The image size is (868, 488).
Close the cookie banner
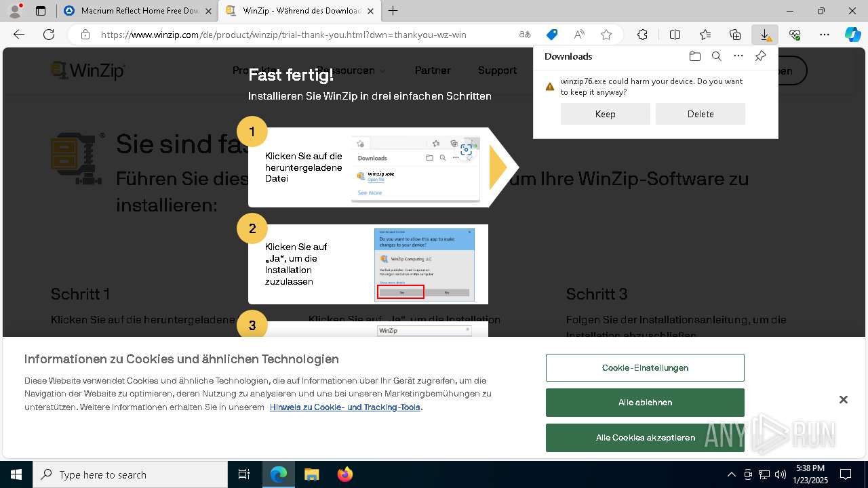843,400
